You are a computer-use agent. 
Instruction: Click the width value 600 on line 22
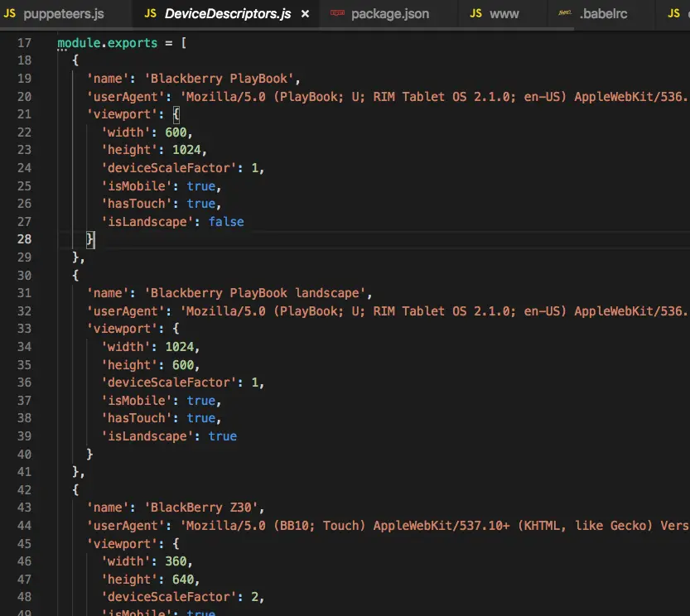[x=176, y=132]
